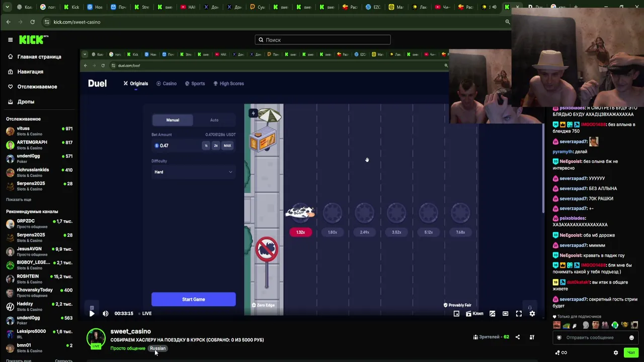Set bet to MAX
The width and height of the screenshot is (644, 362).
(x=227, y=146)
